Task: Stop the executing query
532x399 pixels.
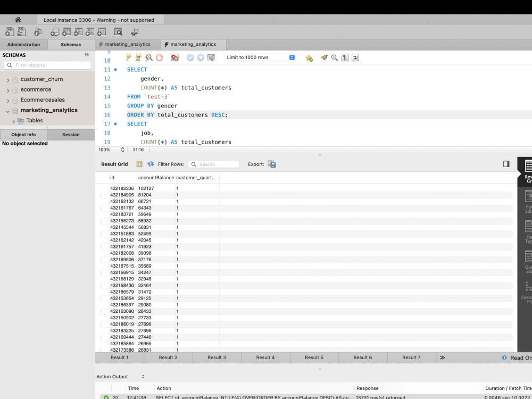Action: 159,57
